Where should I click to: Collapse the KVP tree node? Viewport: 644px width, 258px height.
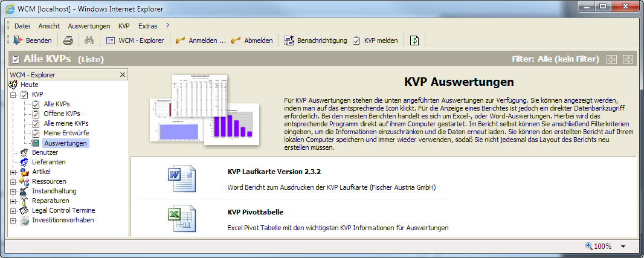point(13,95)
